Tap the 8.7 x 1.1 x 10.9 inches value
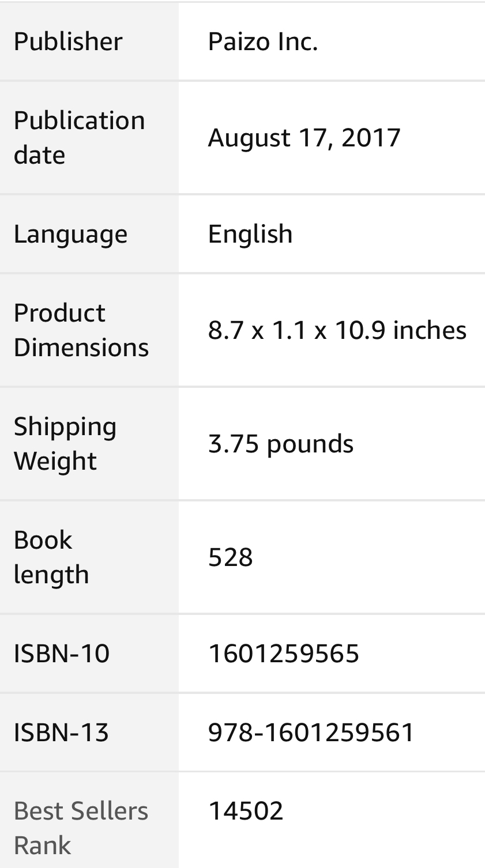 pos(337,330)
